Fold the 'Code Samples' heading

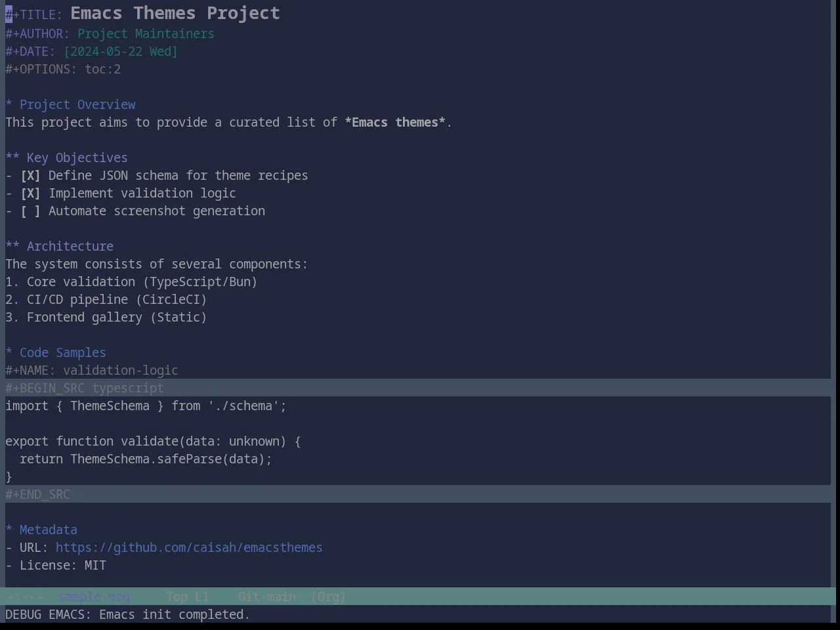click(x=56, y=352)
